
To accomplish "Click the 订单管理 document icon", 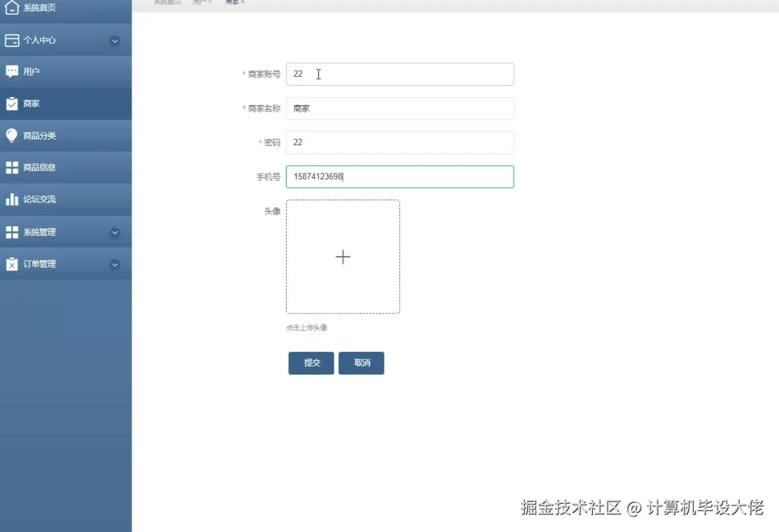I will pos(11,263).
